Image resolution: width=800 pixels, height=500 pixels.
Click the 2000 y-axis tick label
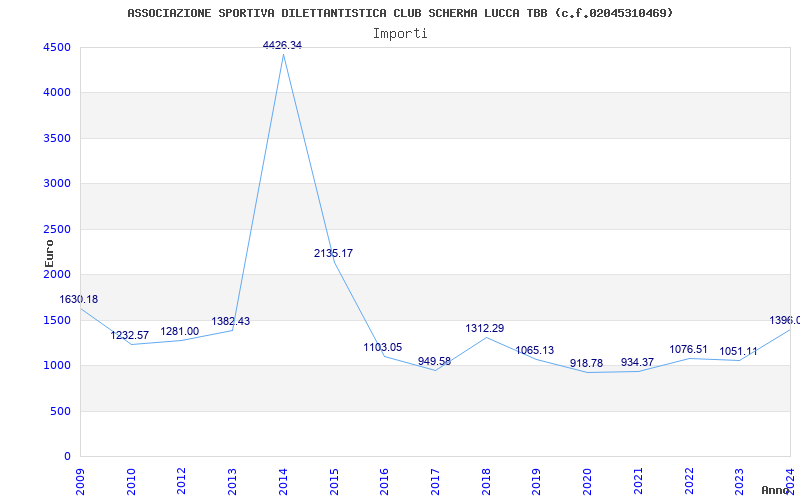57,274
